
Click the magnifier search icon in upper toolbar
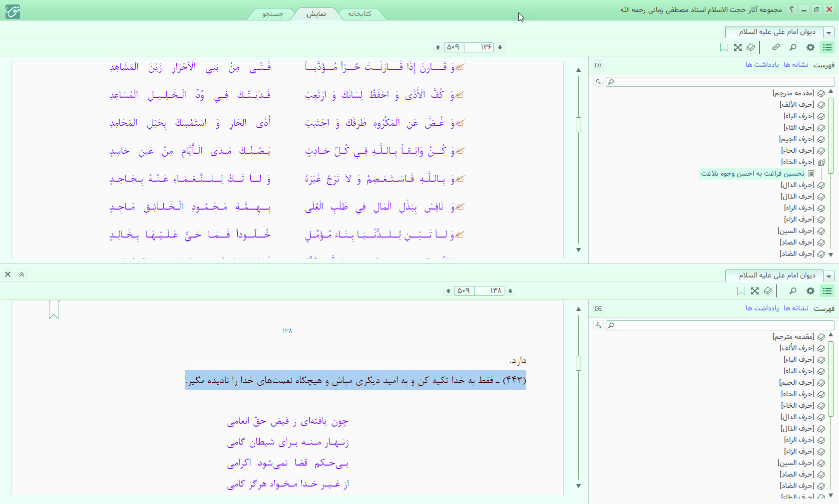793,47
